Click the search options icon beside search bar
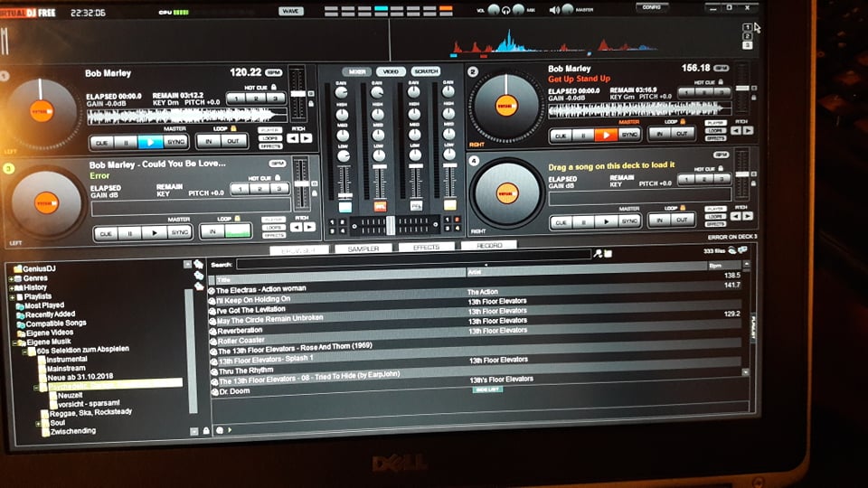Image resolution: width=868 pixels, height=488 pixels. pos(598,253)
